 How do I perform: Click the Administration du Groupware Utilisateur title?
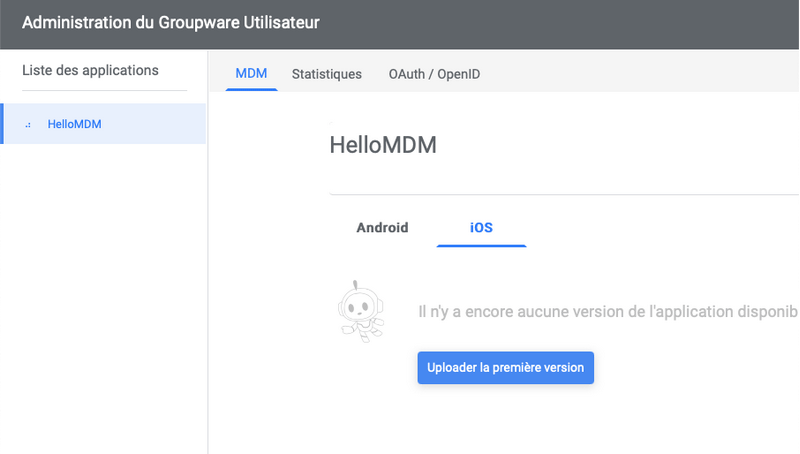point(170,22)
